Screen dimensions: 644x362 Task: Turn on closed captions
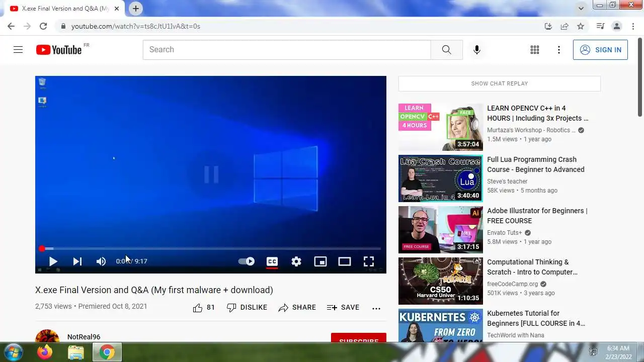pyautogui.click(x=272, y=261)
